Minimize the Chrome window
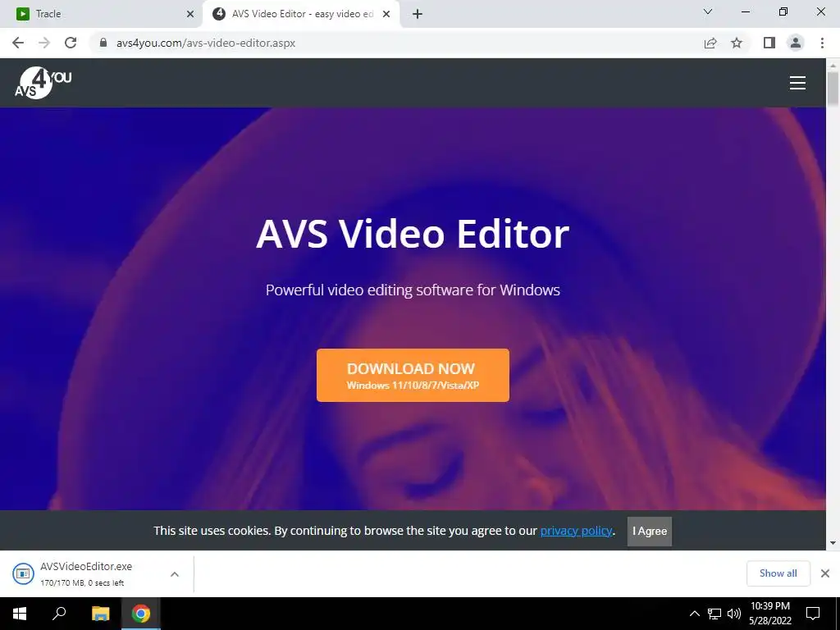This screenshot has height=630, width=840. pos(745,11)
